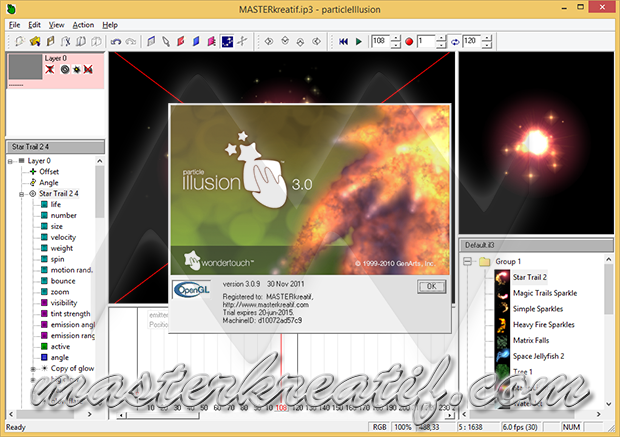Select the Layer 0 grey thumbnail
The image size is (620, 437).
point(25,67)
